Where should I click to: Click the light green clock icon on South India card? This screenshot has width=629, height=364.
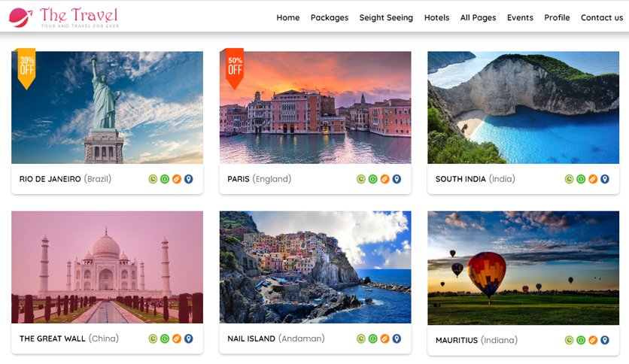pos(570,179)
